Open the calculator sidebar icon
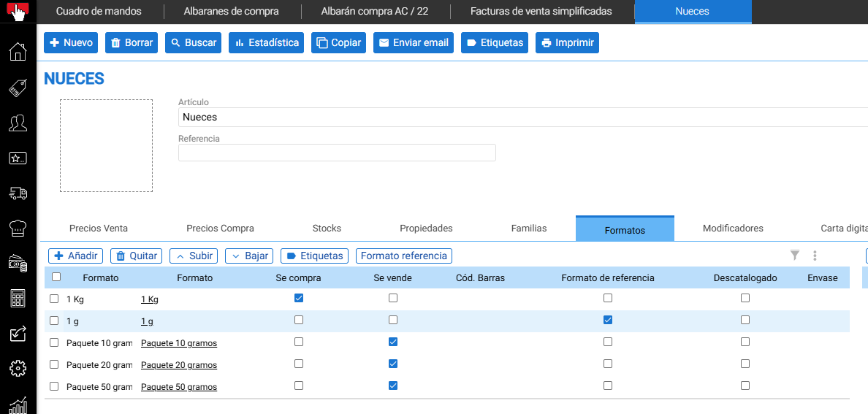This screenshot has height=414, width=868. (18, 299)
